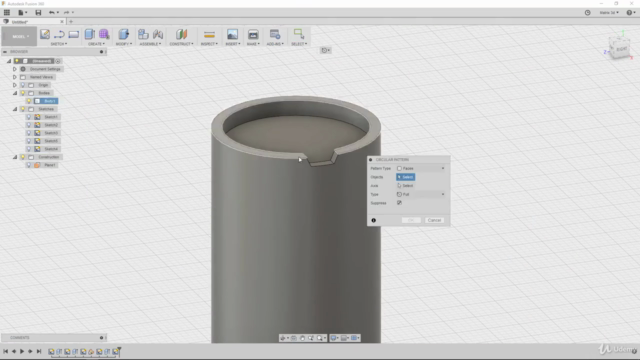Image resolution: width=640 pixels, height=360 pixels.
Task: Click the ViewCube RIGHT face
Action: [621, 49]
